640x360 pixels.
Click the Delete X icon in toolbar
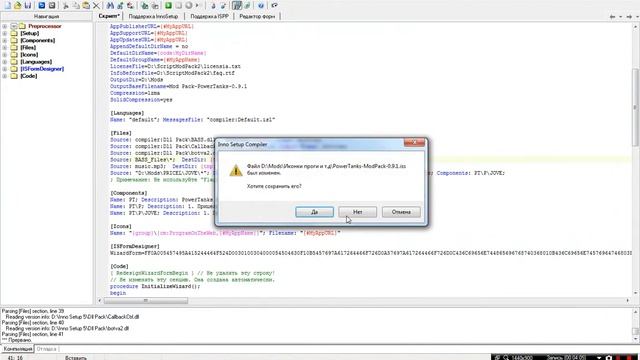(x=96, y=5)
